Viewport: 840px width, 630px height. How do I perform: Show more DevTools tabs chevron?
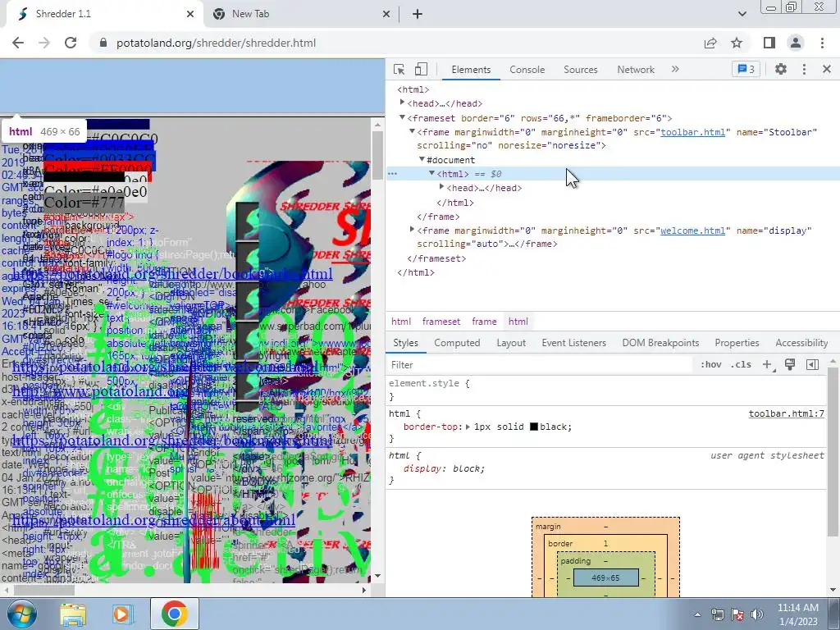click(675, 69)
